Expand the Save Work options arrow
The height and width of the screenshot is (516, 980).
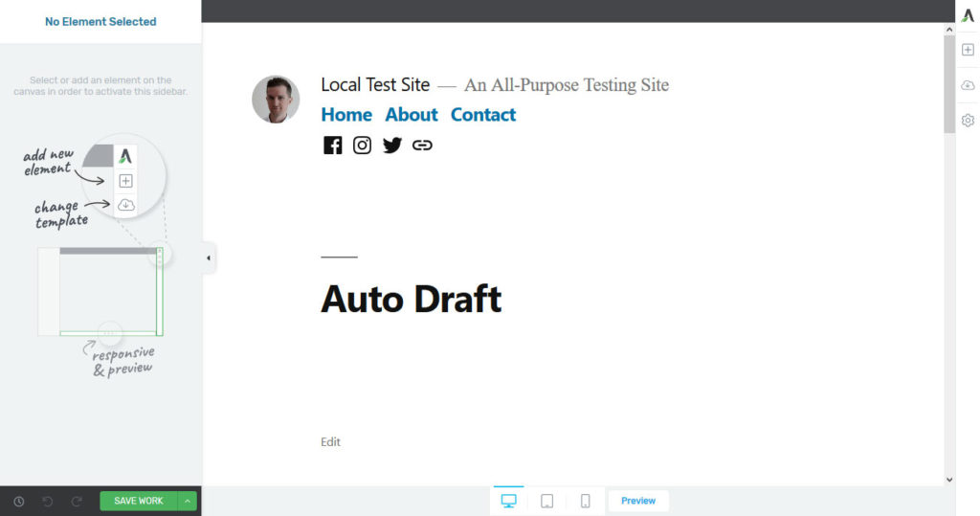coord(188,501)
